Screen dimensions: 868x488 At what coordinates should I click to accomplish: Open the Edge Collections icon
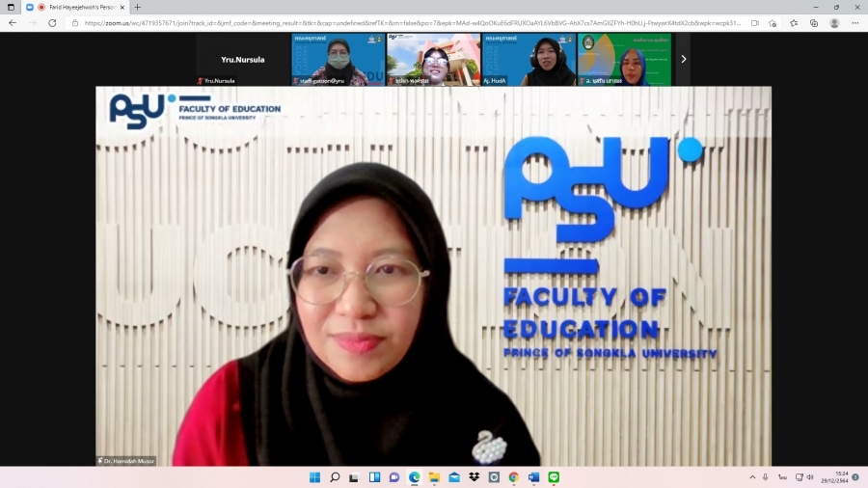pyautogui.click(x=814, y=23)
